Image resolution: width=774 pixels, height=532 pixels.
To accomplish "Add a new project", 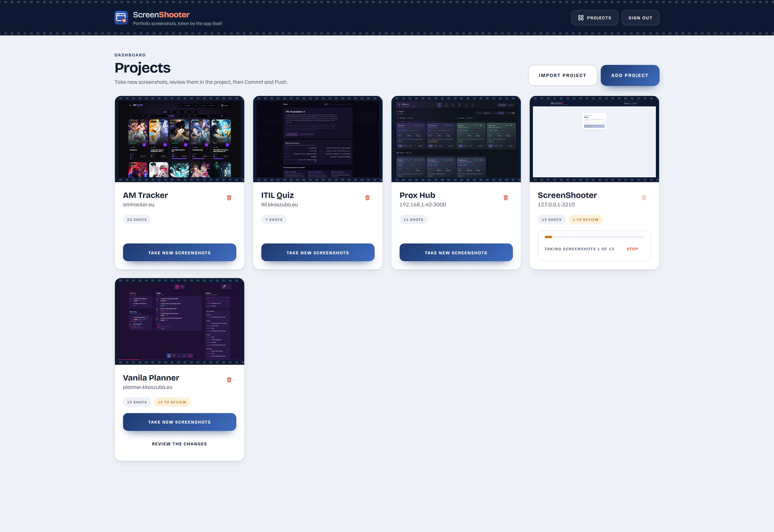I will tap(630, 75).
